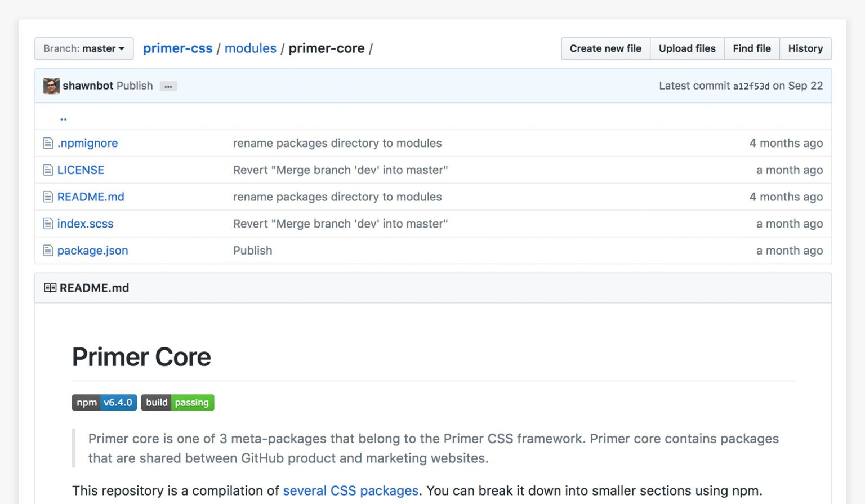Image resolution: width=865 pixels, height=504 pixels.
Task: Follow the 'several CSS packages' link
Action: tap(350, 490)
